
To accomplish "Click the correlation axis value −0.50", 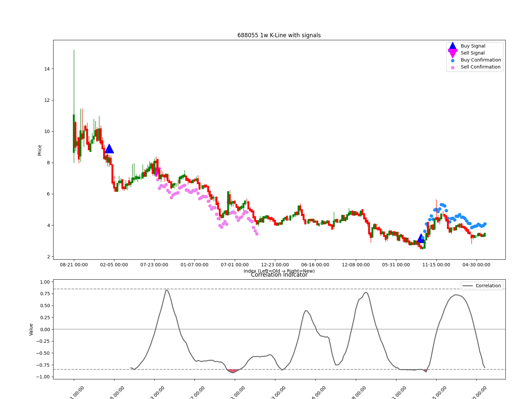I will (43, 353).
